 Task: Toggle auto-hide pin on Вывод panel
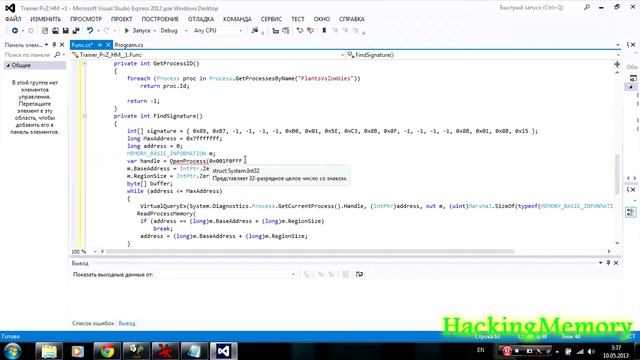pyautogui.click(x=608, y=263)
